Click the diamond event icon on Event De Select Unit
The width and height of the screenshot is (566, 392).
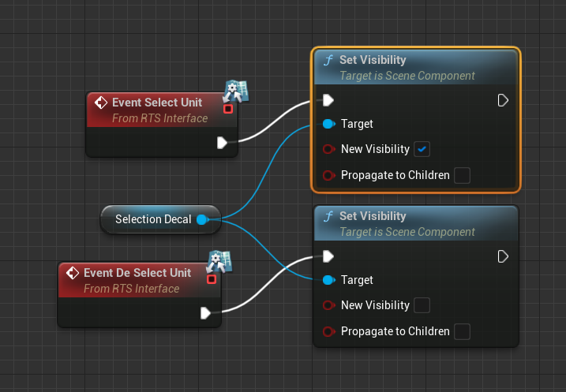(x=73, y=273)
